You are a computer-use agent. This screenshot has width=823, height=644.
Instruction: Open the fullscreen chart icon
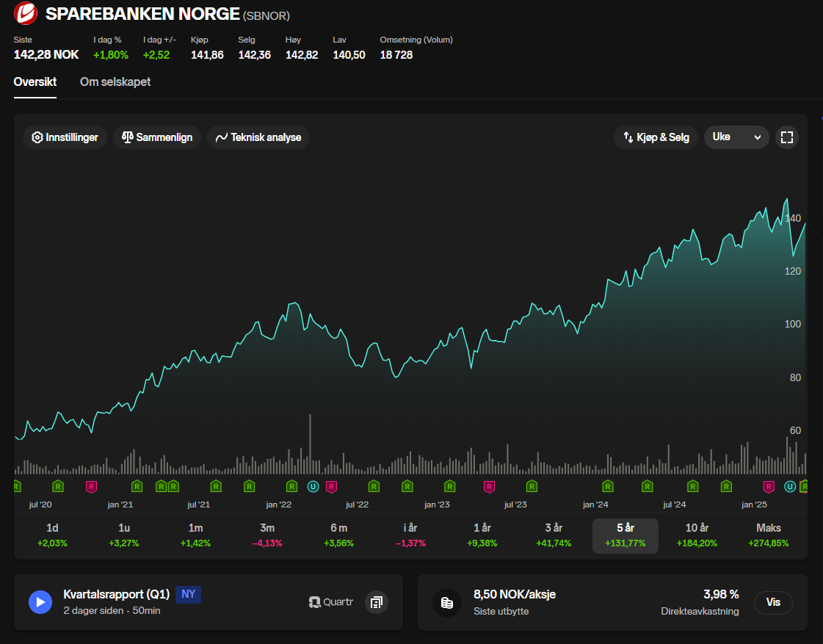click(787, 137)
